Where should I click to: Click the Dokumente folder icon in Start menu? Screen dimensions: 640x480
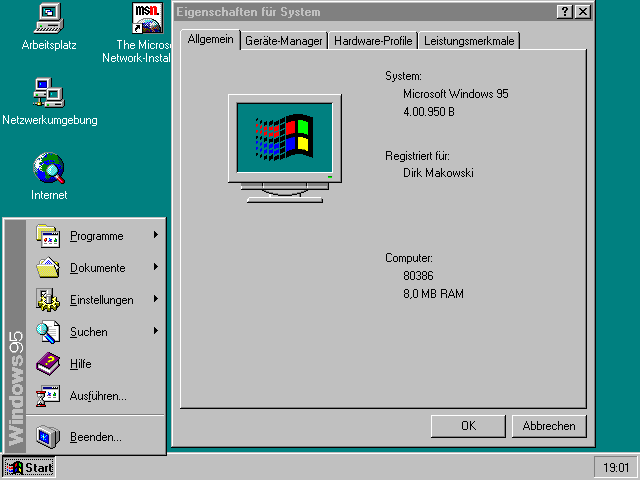tap(48, 268)
